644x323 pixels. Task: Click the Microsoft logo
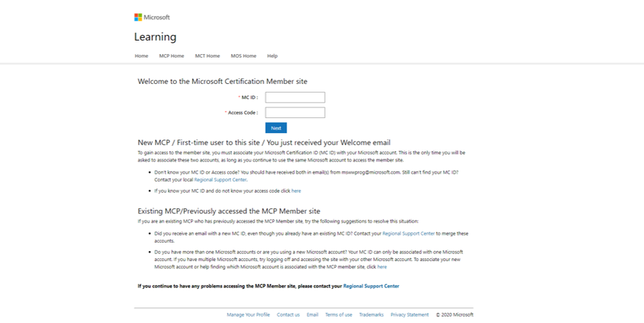point(152,17)
